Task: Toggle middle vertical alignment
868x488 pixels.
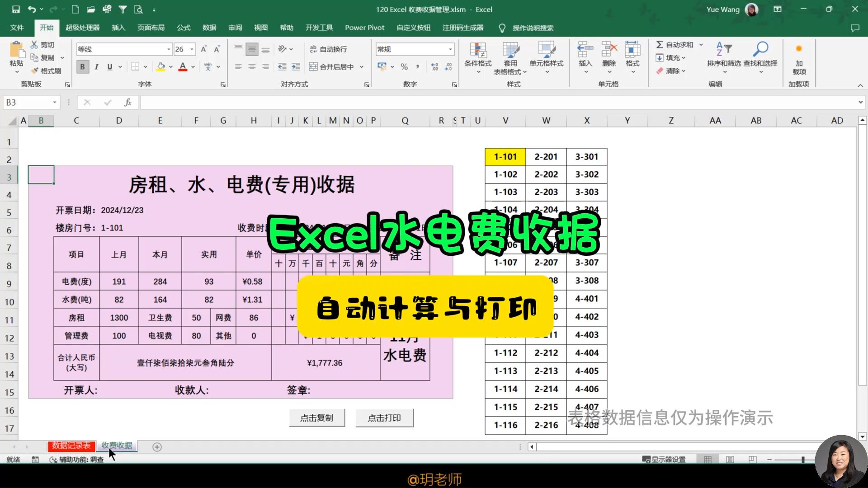Action: click(252, 49)
